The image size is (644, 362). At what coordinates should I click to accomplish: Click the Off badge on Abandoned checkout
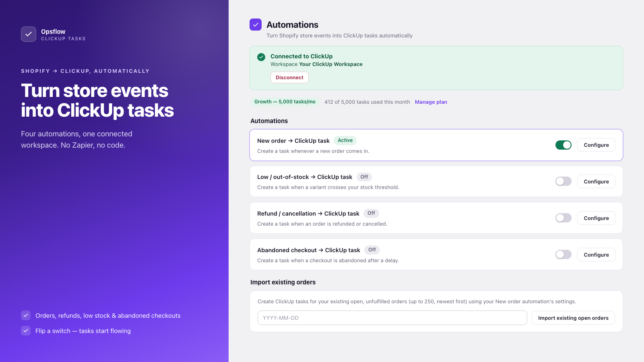[372, 250]
